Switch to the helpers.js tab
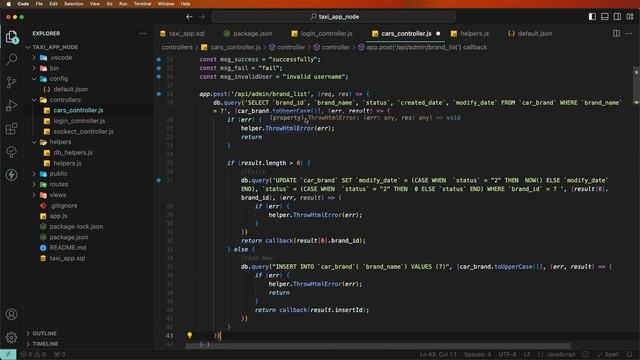The height and width of the screenshot is (360, 640). click(470, 33)
